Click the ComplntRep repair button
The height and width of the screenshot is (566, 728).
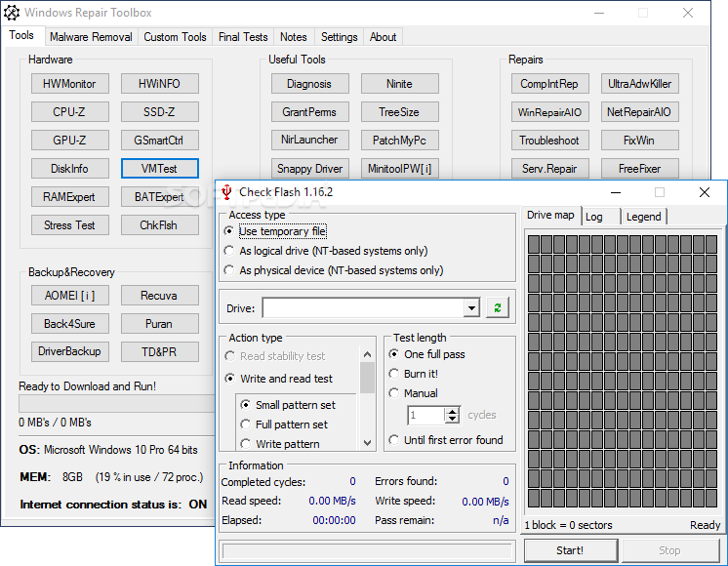click(550, 84)
